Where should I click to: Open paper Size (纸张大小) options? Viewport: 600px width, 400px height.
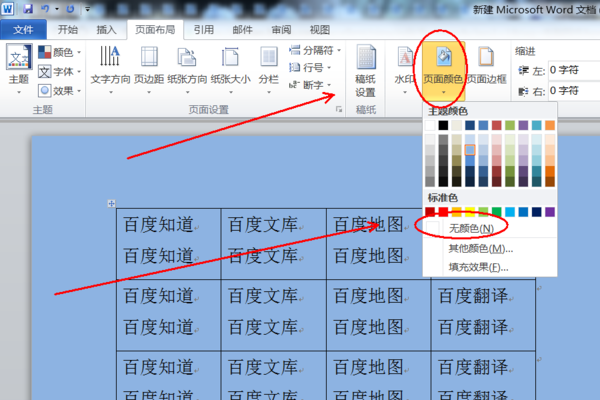[x=230, y=69]
